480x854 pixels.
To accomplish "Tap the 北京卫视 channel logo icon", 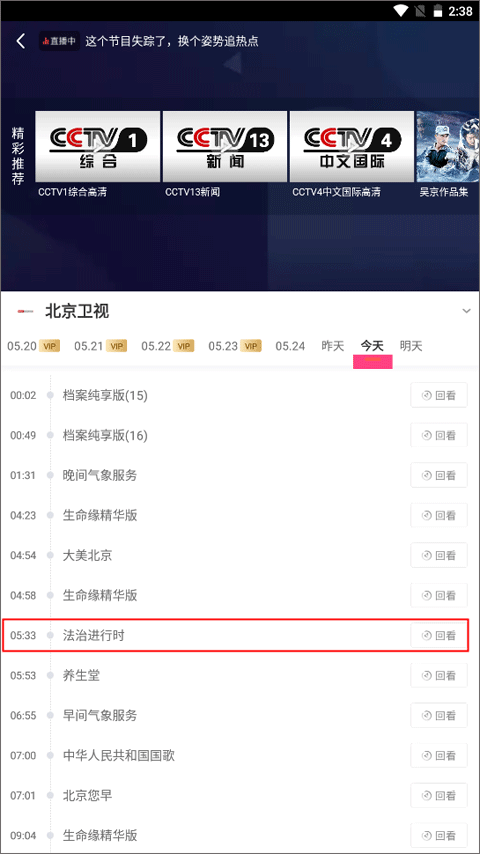I will click(25, 311).
